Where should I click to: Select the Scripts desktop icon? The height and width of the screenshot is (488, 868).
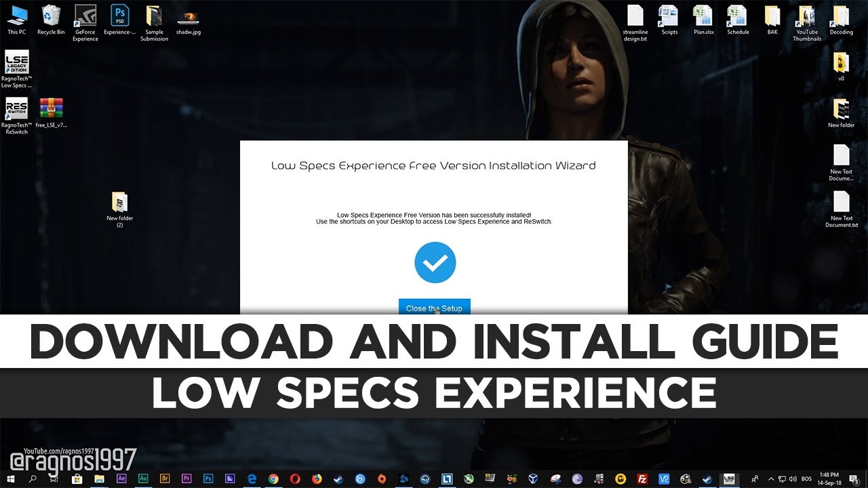point(669,19)
